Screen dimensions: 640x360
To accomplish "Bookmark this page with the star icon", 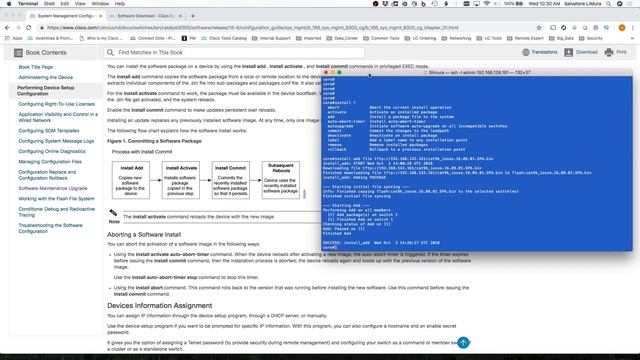I will pyautogui.click(x=539, y=28).
